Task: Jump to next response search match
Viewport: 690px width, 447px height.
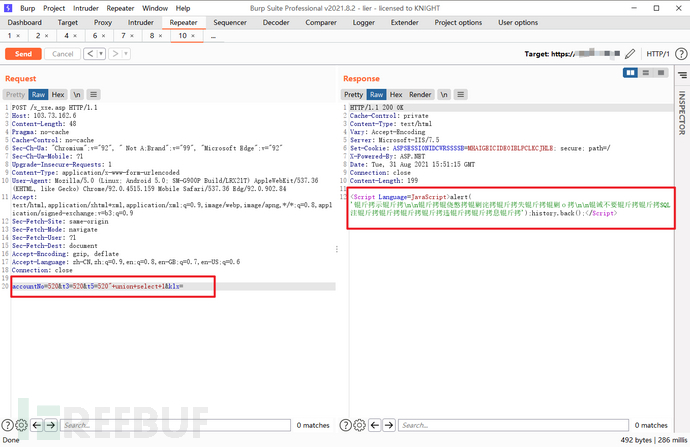Action: (389, 425)
